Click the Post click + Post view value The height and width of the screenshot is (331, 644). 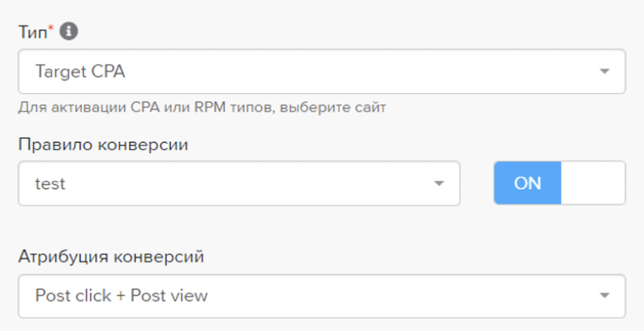point(121,295)
